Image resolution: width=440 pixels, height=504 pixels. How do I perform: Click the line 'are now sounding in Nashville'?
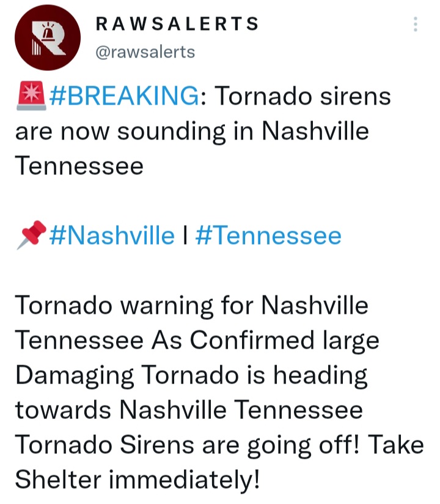pos(192,132)
